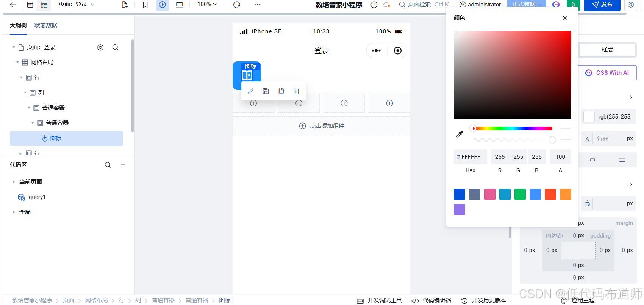Click the save icon on component toolbar

(x=266, y=91)
